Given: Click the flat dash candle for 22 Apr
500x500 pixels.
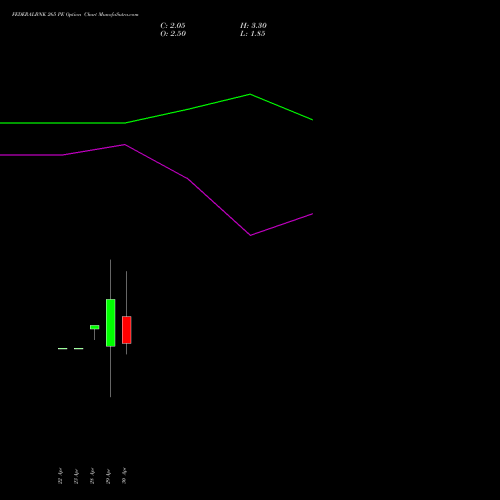Looking at the screenshot, I should click(x=63, y=349).
